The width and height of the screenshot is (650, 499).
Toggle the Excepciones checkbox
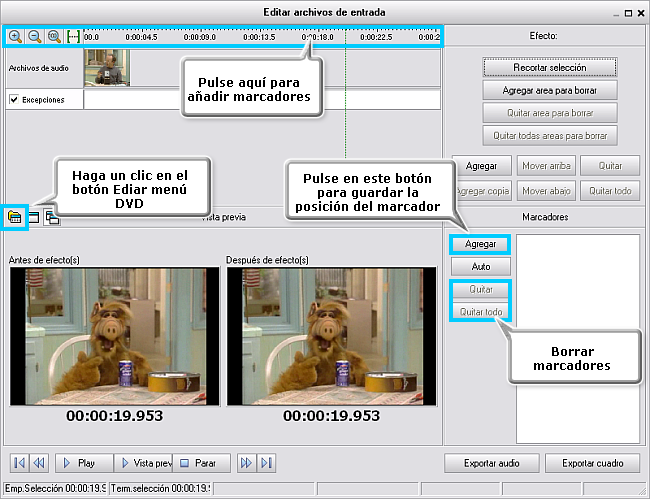click(14, 99)
